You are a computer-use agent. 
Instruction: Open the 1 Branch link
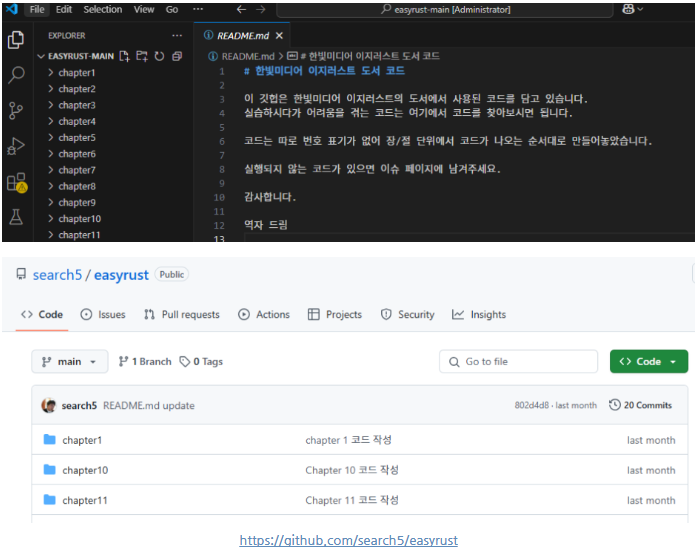(145, 362)
